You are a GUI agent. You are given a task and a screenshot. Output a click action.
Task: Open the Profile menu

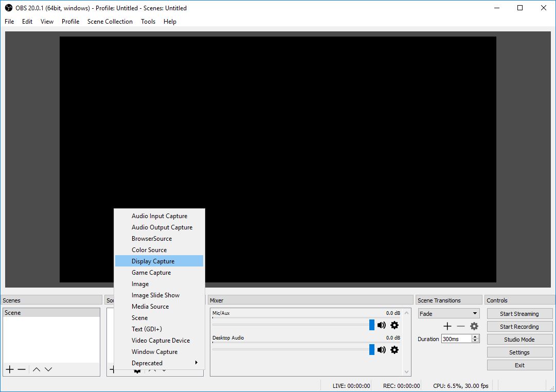[x=70, y=21]
